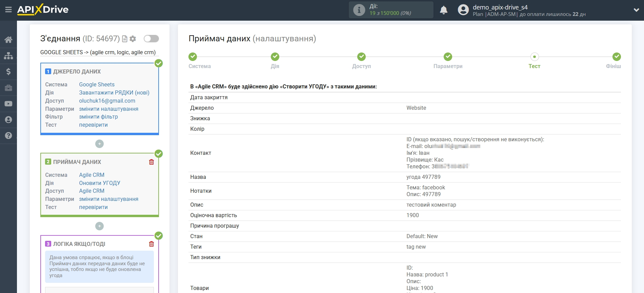
Task: Open connections sitemap icon in sidebar
Action: tap(8, 56)
